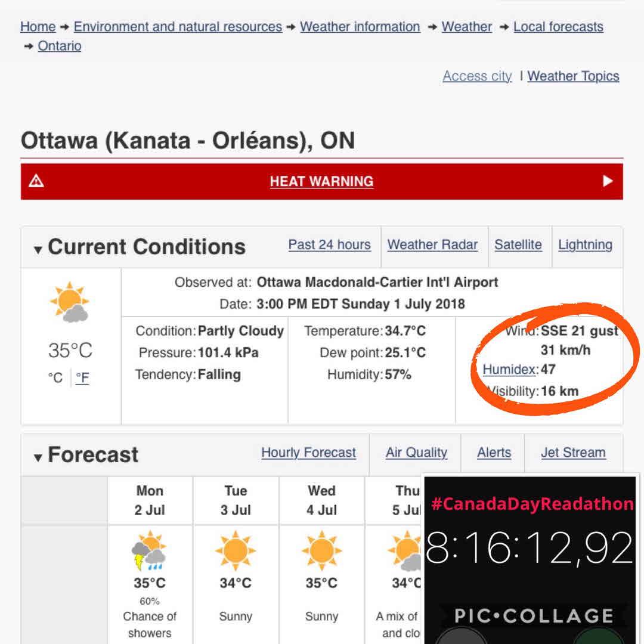644x644 pixels.
Task: Open the Past 24 hours tab
Action: click(329, 245)
